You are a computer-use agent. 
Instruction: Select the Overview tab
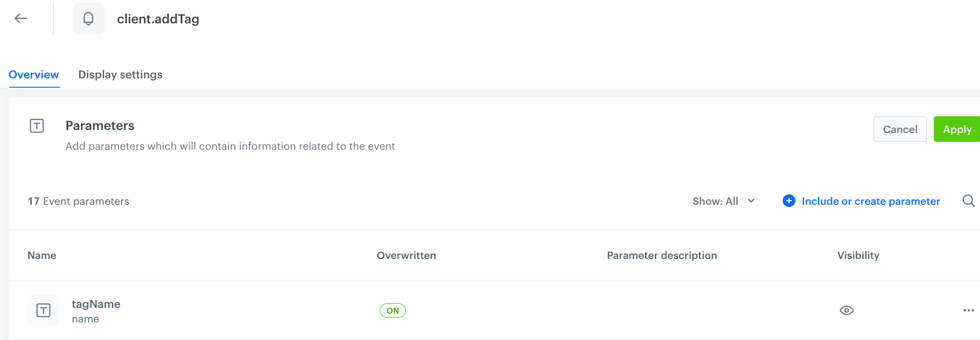tap(33, 74)
